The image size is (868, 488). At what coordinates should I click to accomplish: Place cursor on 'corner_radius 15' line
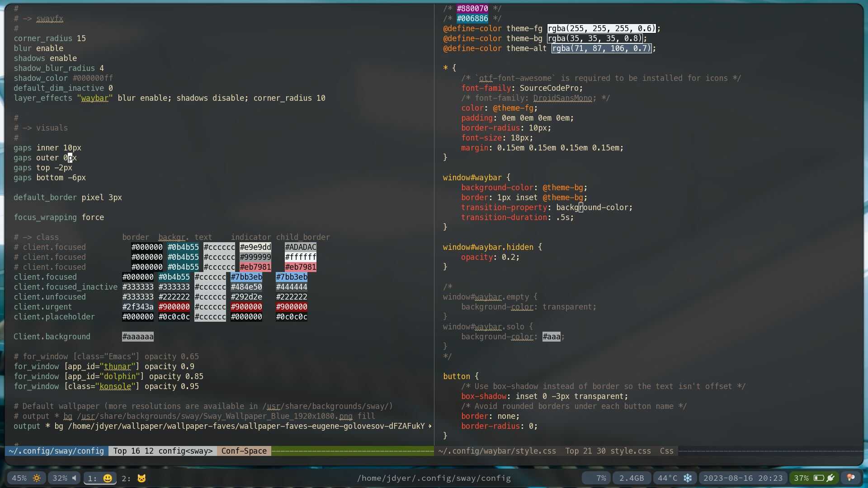click(x=50, y=38)
